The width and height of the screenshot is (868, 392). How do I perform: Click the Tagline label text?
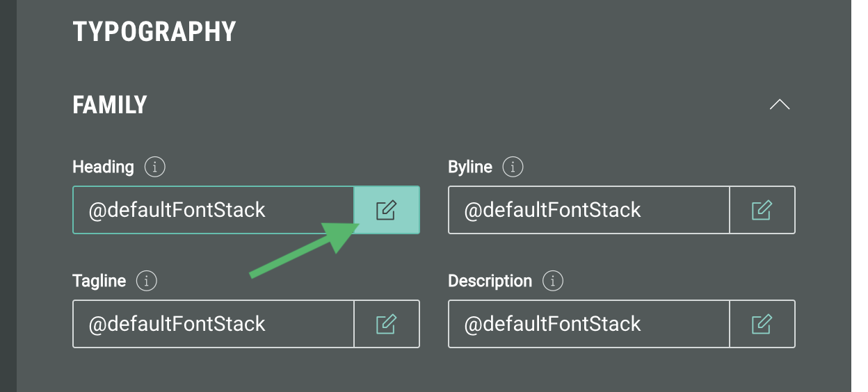click(99, 281)
